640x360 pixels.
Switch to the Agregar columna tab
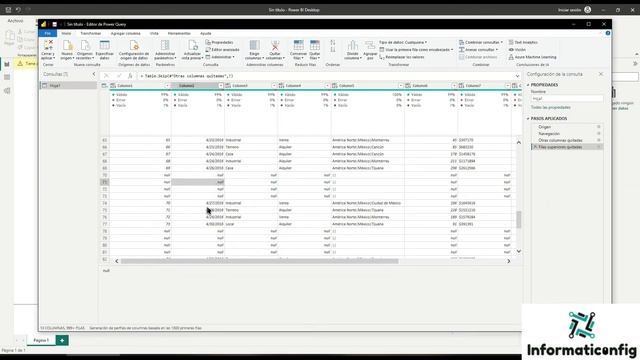126,33
